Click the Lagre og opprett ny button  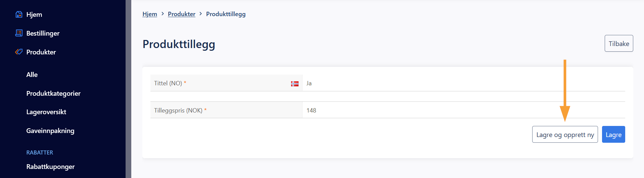pos(565,134)
